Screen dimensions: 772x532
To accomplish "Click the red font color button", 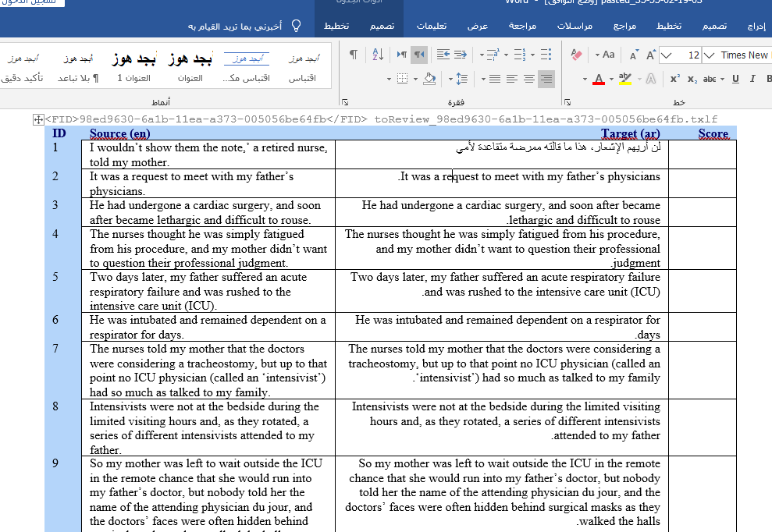I will [598, 79].
